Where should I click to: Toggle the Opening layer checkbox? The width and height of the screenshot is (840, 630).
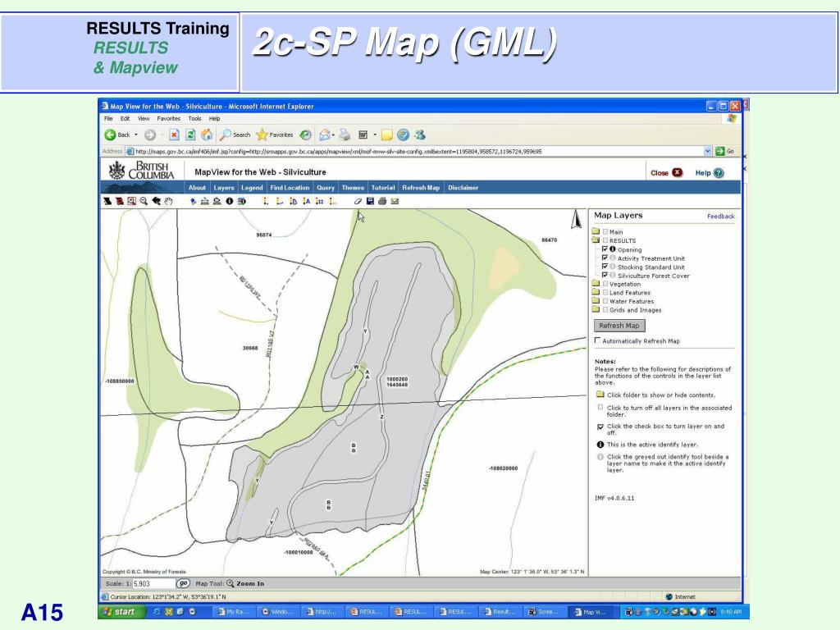(605, 249)
